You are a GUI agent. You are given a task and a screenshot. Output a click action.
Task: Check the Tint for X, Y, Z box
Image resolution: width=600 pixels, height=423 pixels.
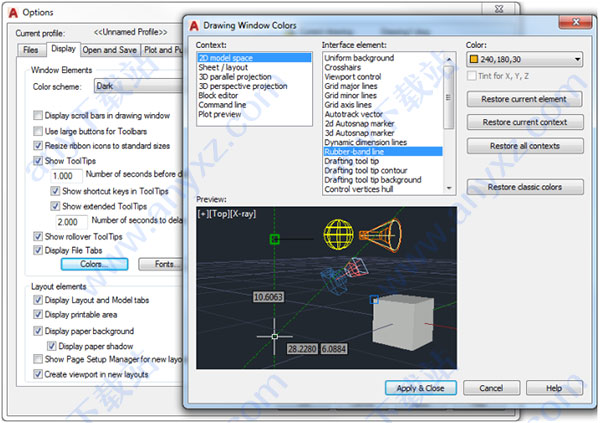[x=472, y=76]
